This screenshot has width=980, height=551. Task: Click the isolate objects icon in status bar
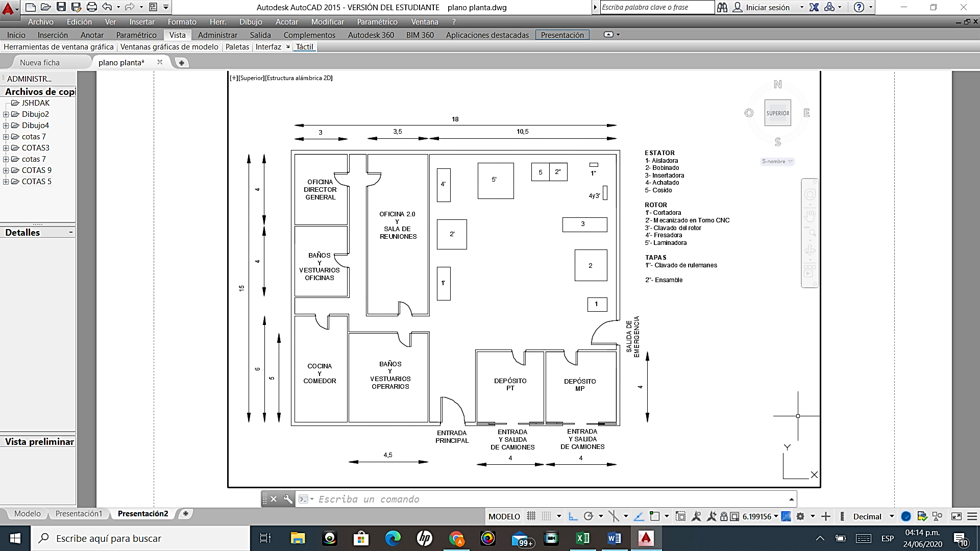[937, 516]
